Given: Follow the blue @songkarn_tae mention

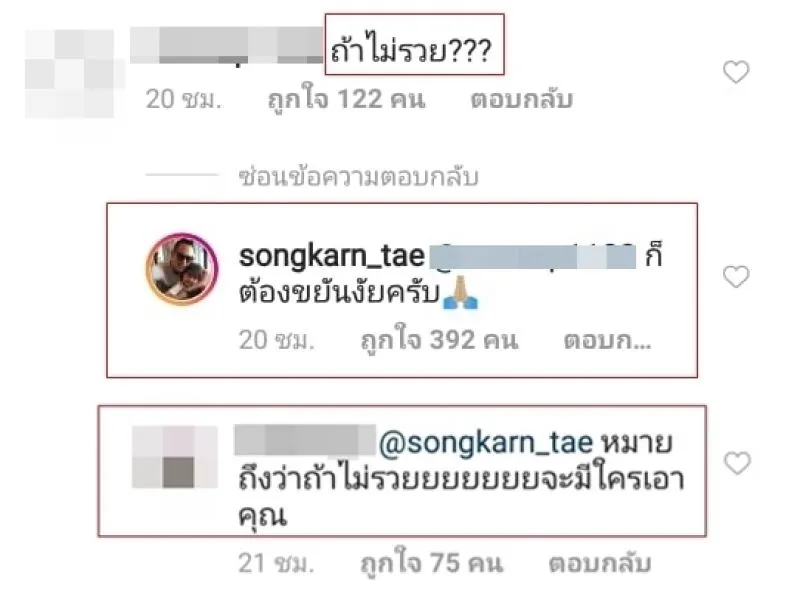Looking at the screenshot, I should pos(486,443).
